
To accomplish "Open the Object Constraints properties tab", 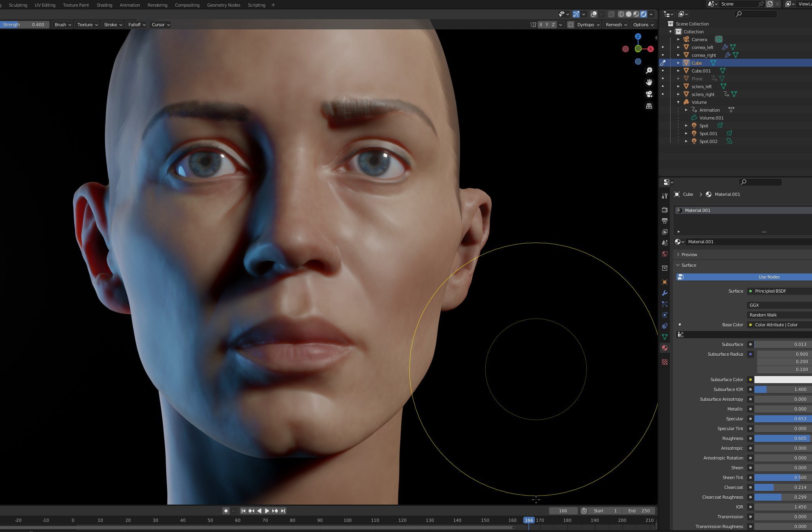I will pyautogui.click(x=664, y=326).
